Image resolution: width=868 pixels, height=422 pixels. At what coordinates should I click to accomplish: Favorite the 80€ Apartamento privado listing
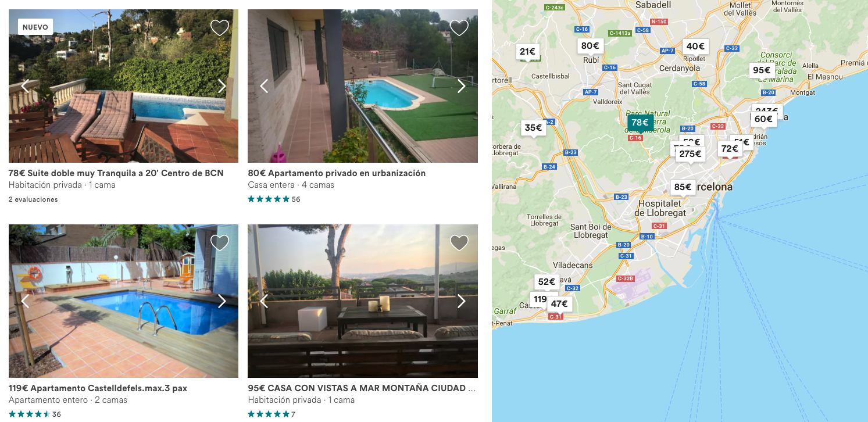coord(459,28)
